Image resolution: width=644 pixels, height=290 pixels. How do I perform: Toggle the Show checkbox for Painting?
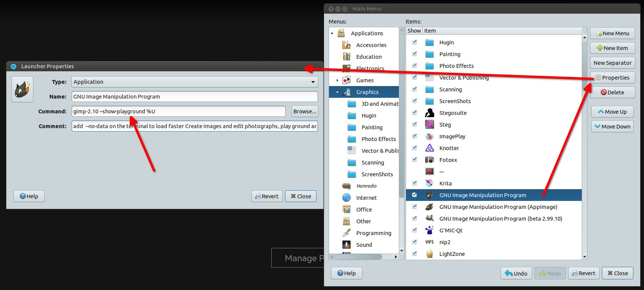pyautogui.click(x=414, y=54)
